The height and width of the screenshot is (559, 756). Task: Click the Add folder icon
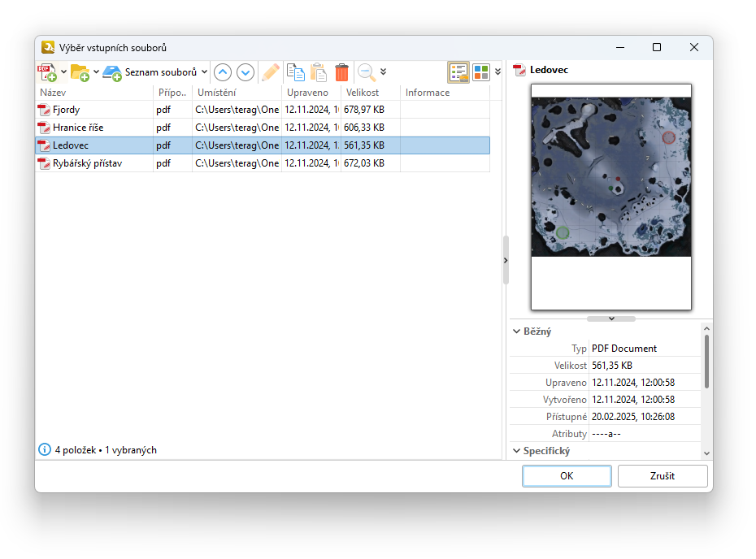(x=80, y=72)
